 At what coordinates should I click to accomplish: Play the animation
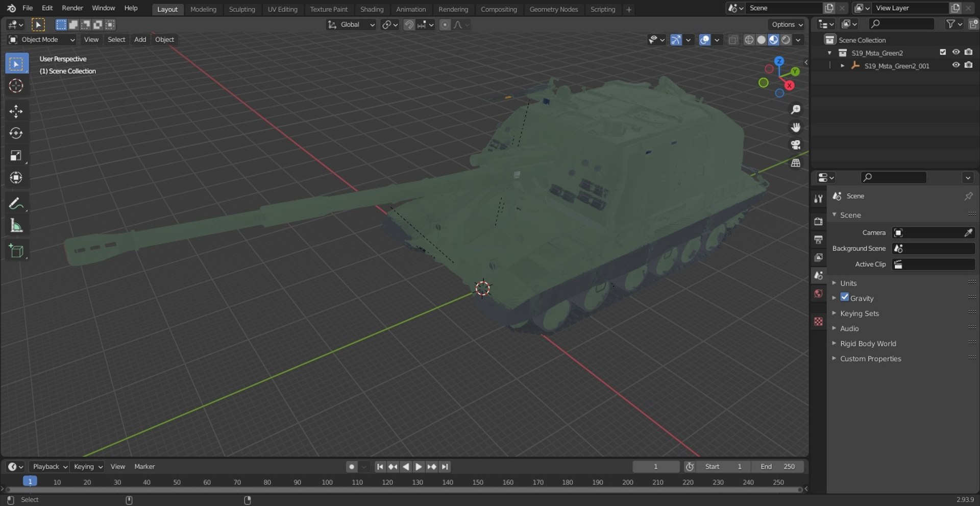(419, 467)
